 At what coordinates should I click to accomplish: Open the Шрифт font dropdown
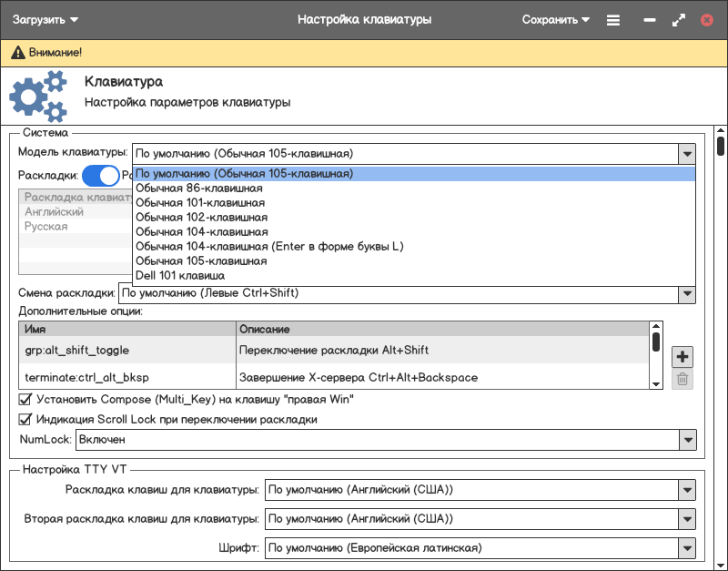tap(688, 548)
